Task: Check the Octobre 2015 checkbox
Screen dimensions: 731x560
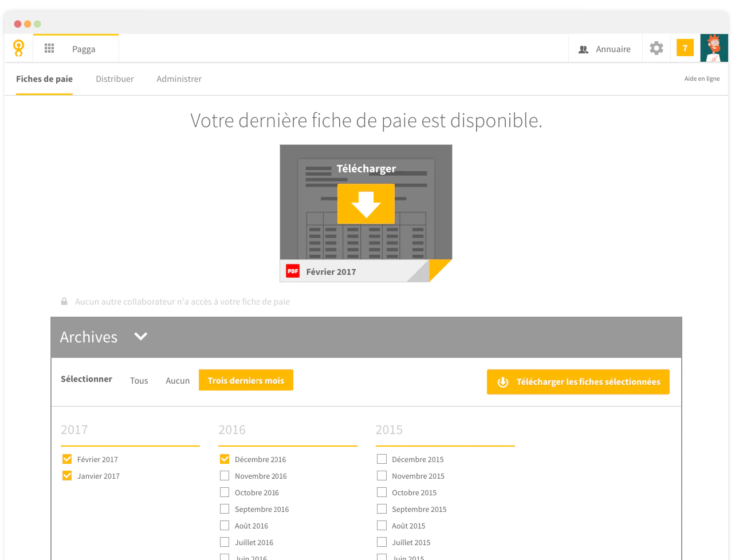Action: (x=382, y=492)
